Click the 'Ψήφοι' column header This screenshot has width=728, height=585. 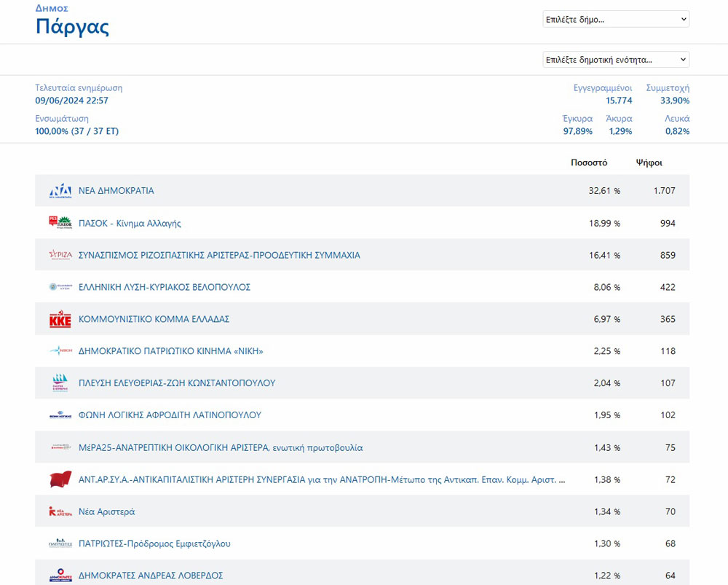point(649,162)
